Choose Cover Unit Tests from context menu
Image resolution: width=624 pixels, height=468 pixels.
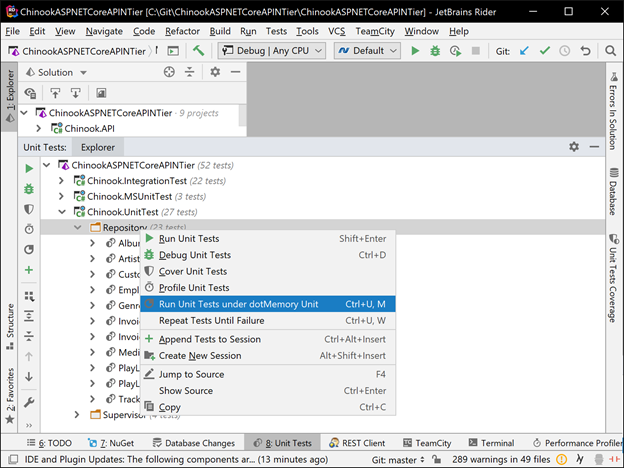coord(192,271)
